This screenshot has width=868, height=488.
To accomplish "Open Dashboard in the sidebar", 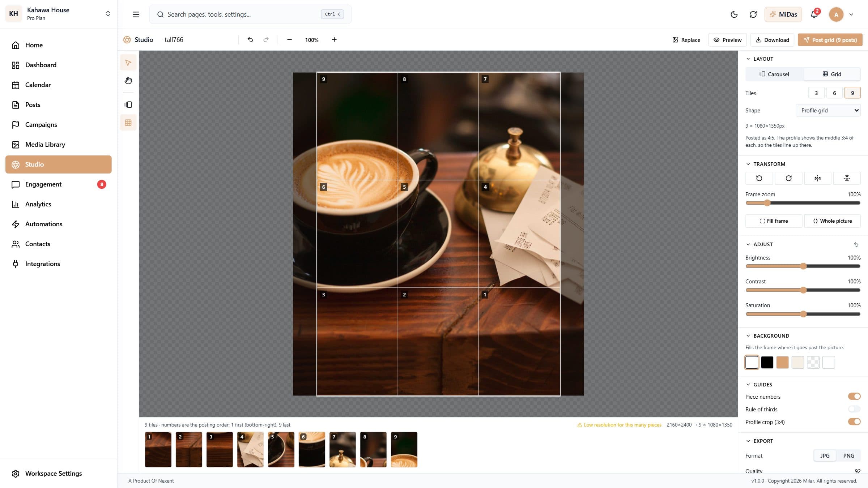I will [59, 65].
